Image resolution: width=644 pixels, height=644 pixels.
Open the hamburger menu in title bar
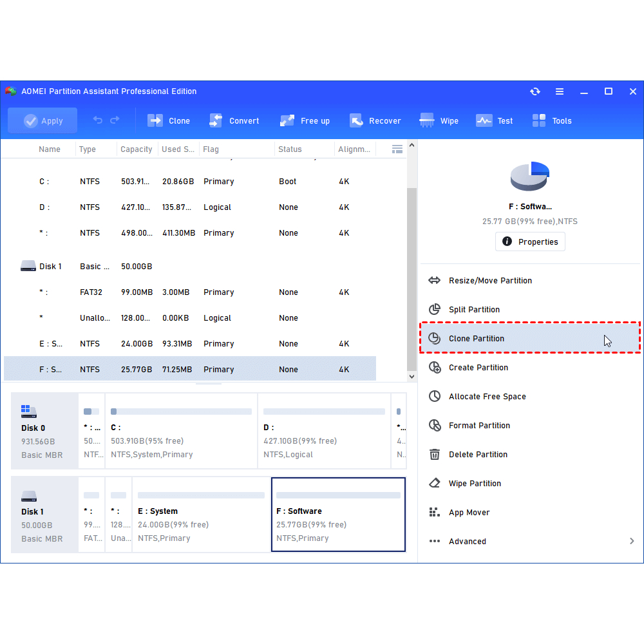(560, 91)
